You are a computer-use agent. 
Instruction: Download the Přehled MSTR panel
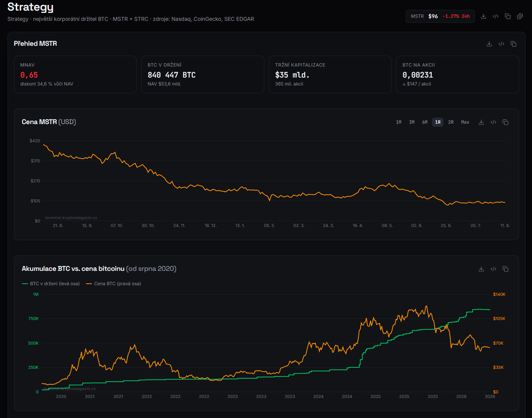[489, 44]
